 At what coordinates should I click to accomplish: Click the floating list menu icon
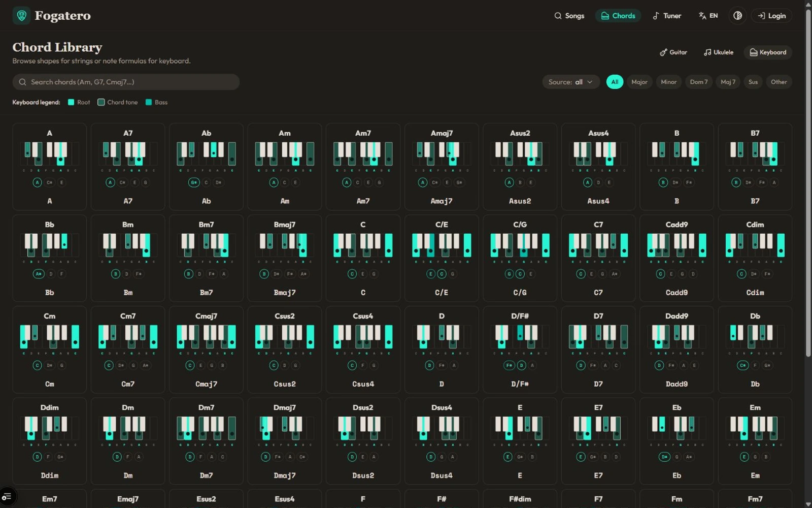7,496
